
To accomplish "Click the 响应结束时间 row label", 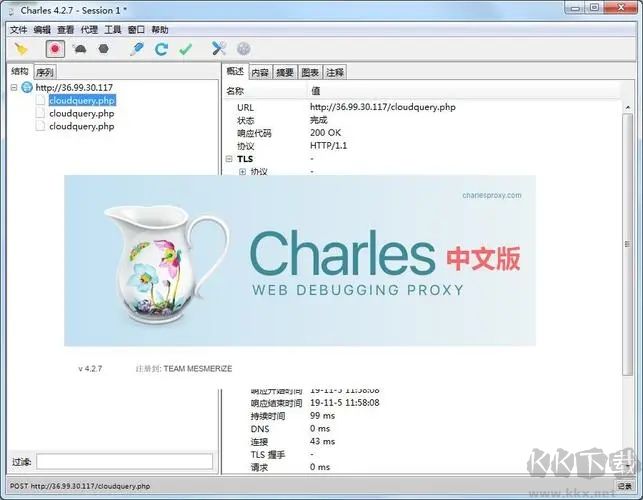I will [x=276, y=403].
